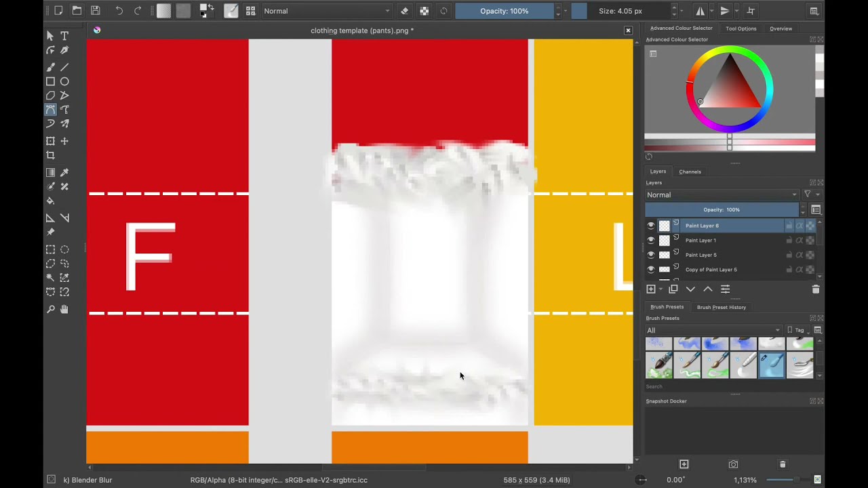Viewport: 868px width, 488px height.
Task: Toggle alpha inheritance on Paint Layer 1
Action: 800,241
